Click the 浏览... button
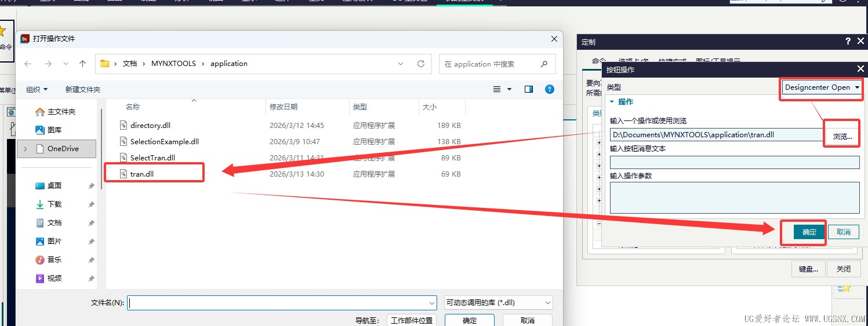 tap(842, 136)
